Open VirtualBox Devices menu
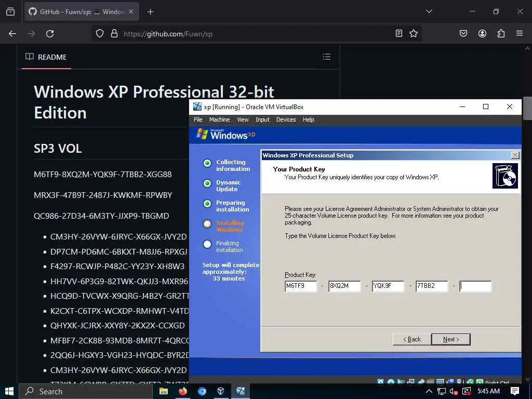 286,119
